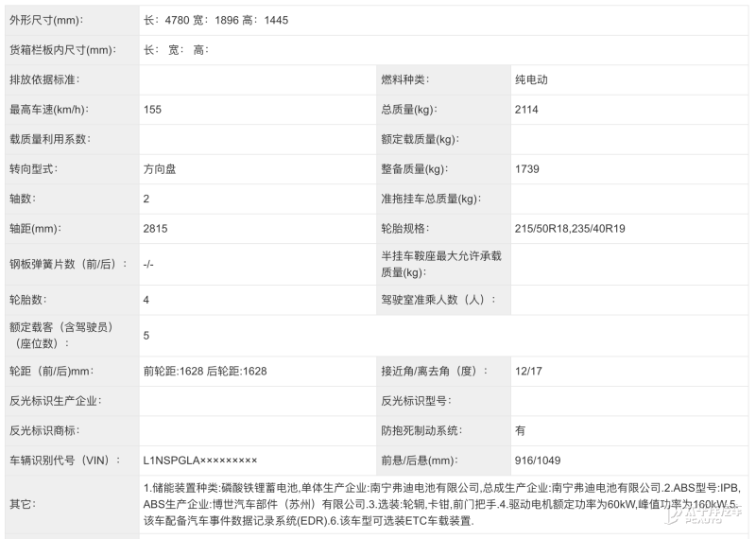
Task: Click the 纯电动 fuel type value
Action: tap(531, 79)
